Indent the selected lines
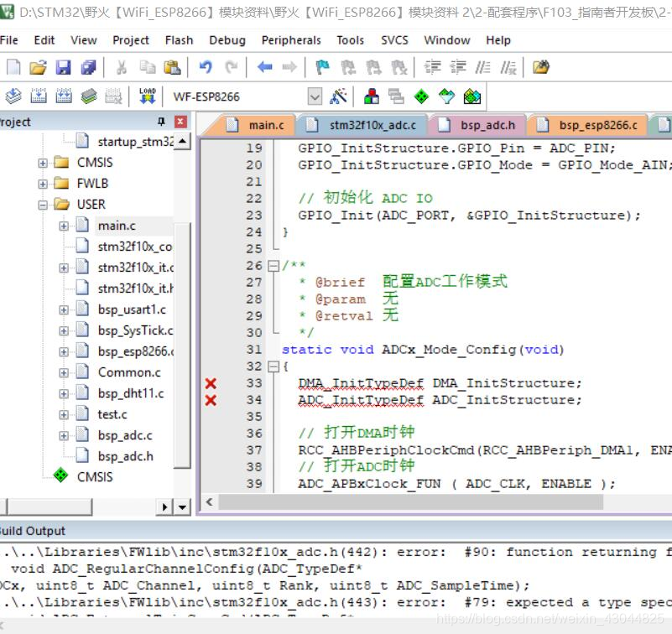The image size is (672, 634). pyautogui.click(x=432, y=67)
